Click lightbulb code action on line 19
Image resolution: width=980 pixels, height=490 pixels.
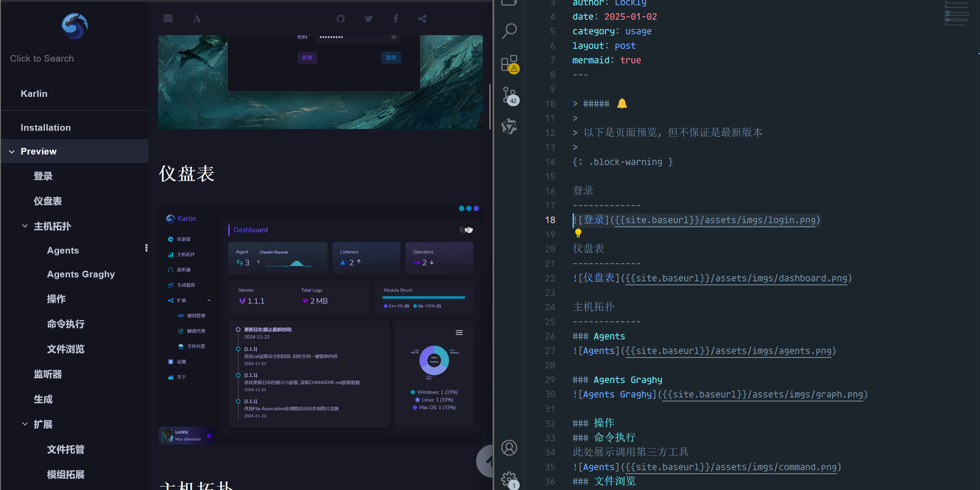pyautogui.click(x=578, y=233)
